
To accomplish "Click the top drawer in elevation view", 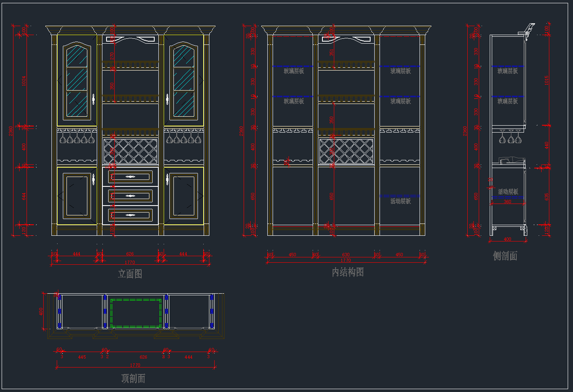I will click(130, 177).
